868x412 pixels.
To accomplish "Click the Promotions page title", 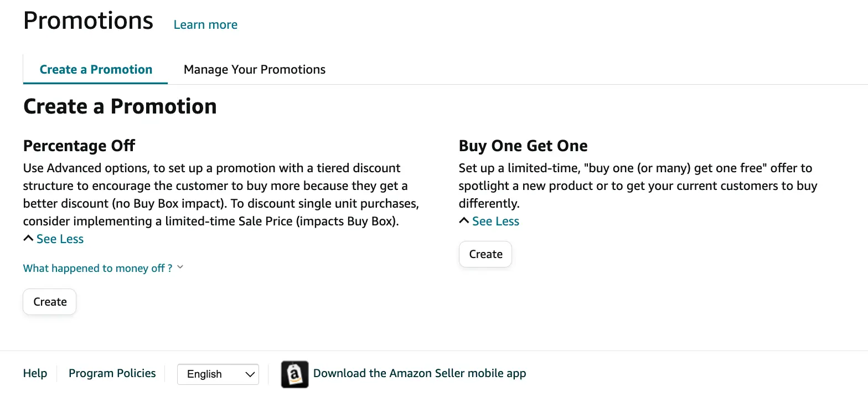I will (x=88, y=20).
